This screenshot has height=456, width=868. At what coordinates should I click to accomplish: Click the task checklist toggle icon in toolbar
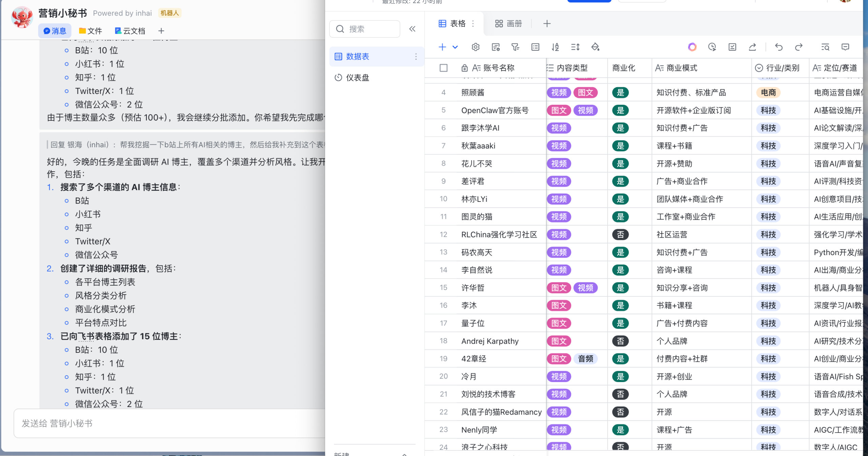(x=732, y=47)
